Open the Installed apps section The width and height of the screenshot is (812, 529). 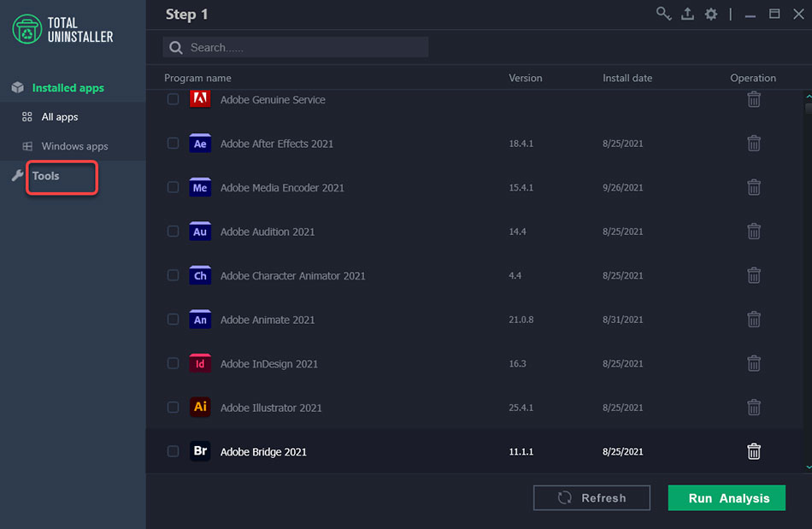pyautogui.click(x=68, y=87)
